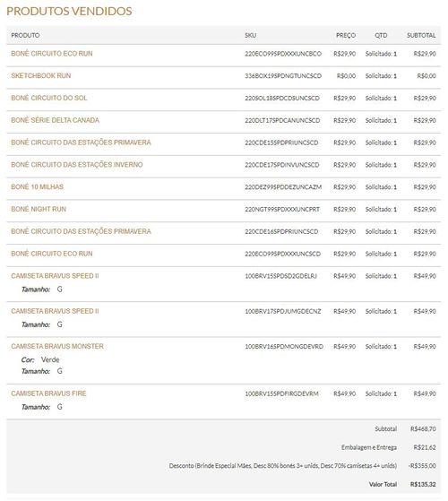Open BONÉ CIRCUITO DO SOL product
This screenshot has height=501, width=448.
tap(49, 98)
